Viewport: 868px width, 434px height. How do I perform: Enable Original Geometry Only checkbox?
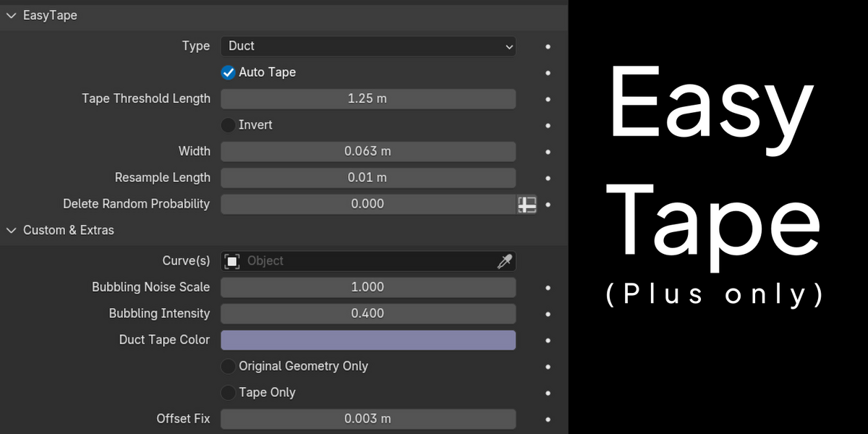(229, 366)
